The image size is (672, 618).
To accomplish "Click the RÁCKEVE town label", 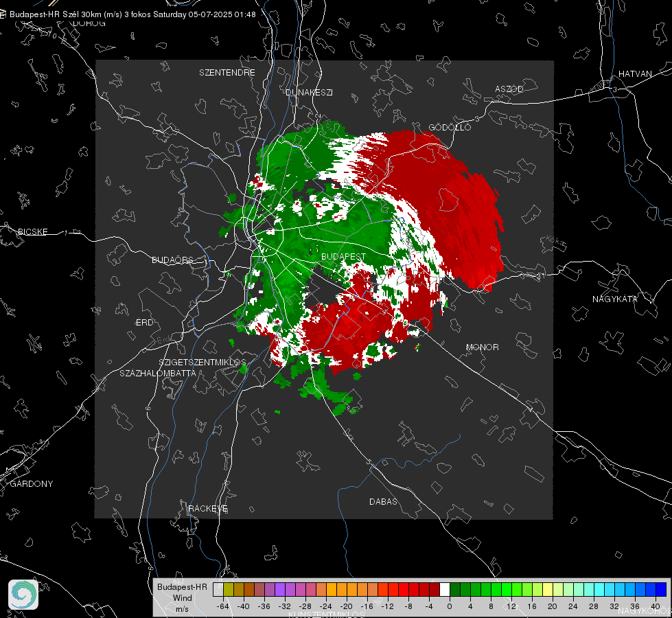I will click(x=208, y=508).
